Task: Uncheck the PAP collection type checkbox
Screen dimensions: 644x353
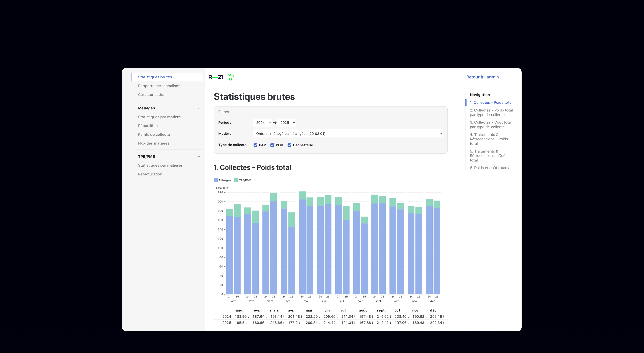Action: (x=255, y=145)
